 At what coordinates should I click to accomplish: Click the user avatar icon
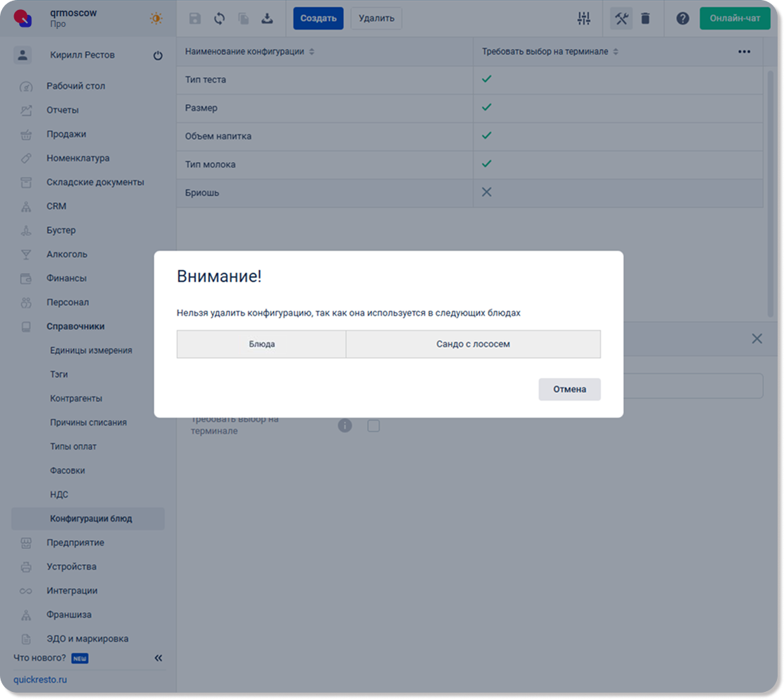[23, 55]
